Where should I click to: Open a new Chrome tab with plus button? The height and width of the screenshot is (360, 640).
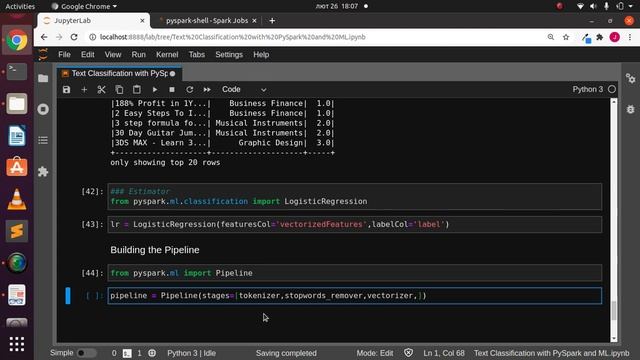click(272, 20)
